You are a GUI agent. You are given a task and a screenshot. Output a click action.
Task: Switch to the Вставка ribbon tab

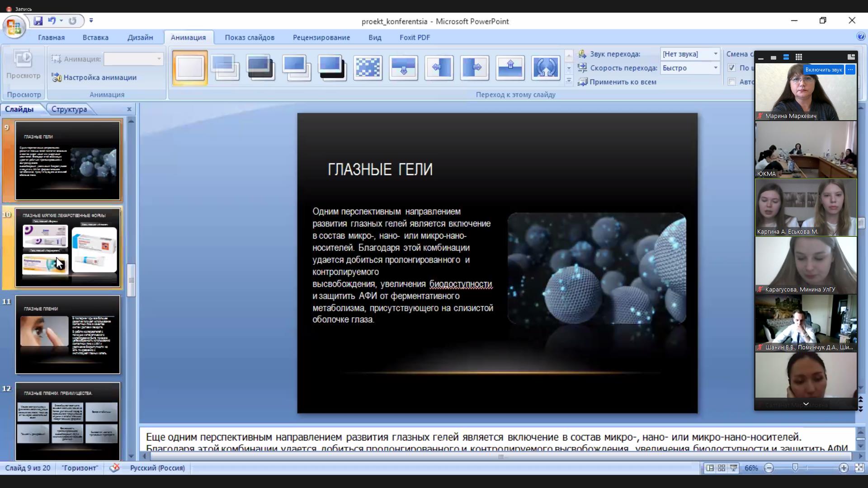(x=95, y=38)
